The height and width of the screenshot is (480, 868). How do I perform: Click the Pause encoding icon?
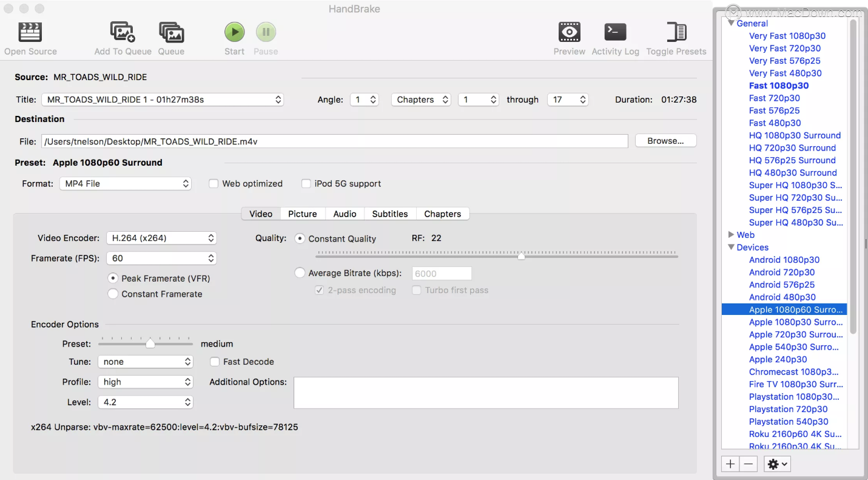266,32
